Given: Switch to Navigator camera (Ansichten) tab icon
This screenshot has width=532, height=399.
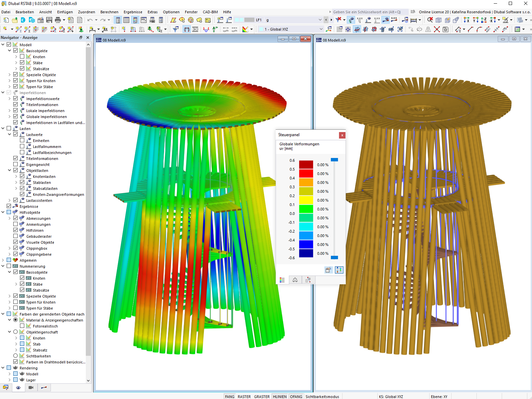Looking at the screenshot, I should click(31, 387).
